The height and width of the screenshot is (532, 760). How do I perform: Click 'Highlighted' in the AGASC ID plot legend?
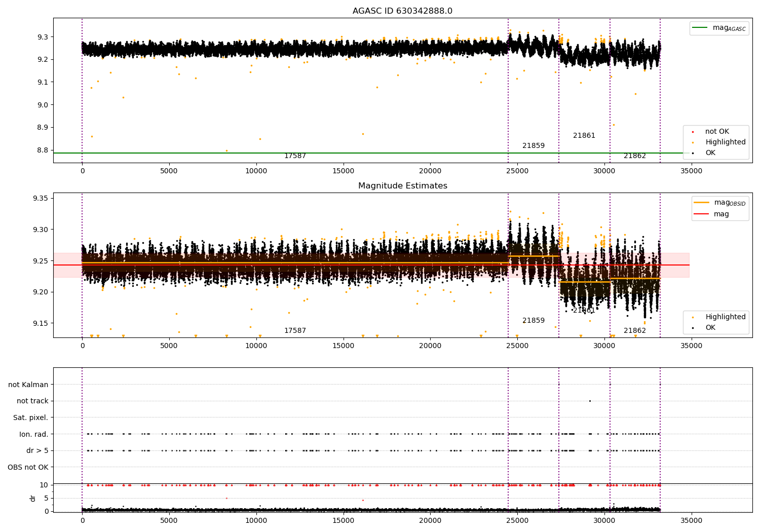[x=725, y=142]
